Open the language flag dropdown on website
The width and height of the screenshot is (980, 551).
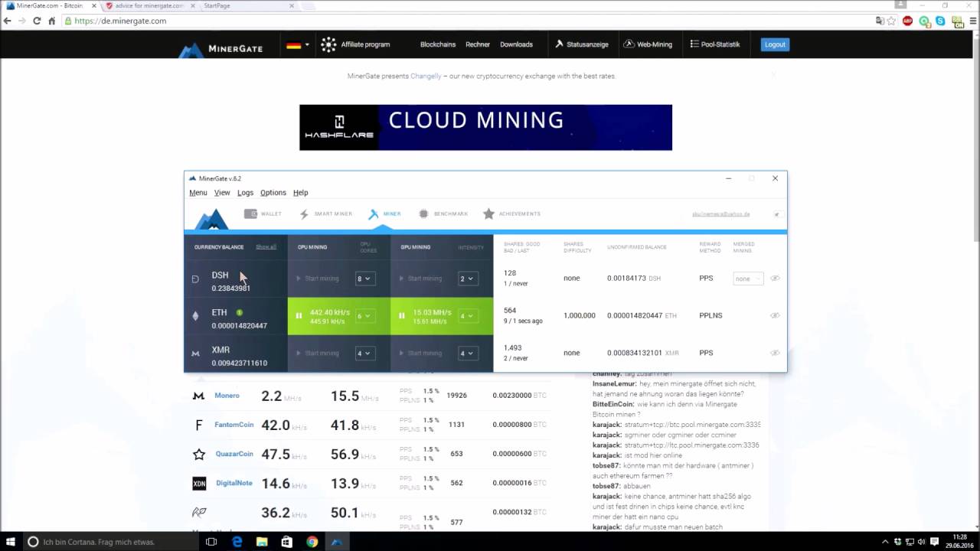coord(297,44)
